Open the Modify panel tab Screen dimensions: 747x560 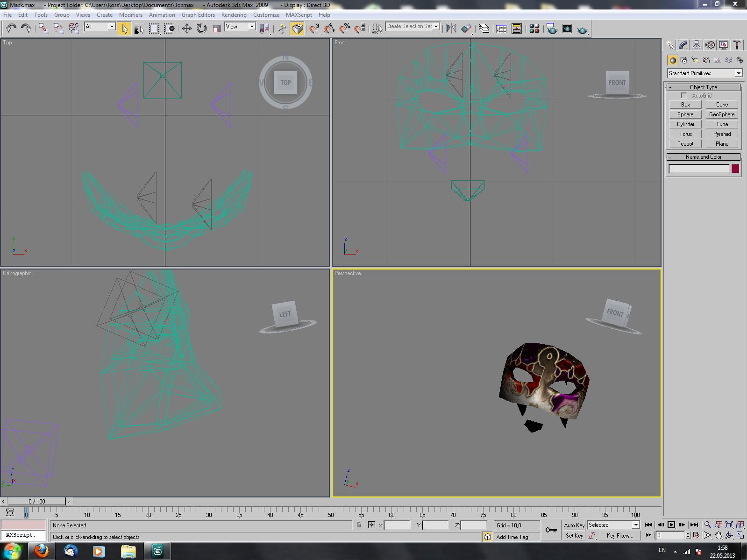683,45
